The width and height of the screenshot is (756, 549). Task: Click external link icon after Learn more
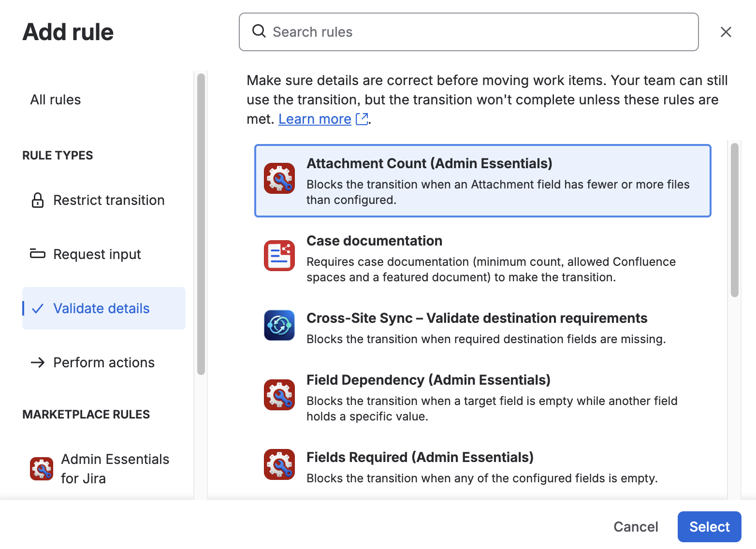click(x=362, y=119)
